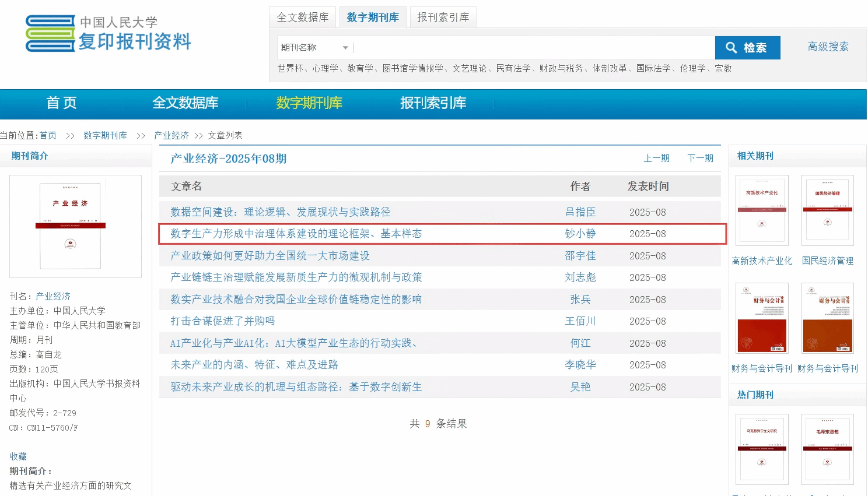Select the 报刊索引库 search tab
Image resolution: width=868 pixels, height=496 pixels.
pyautogui.click(x=443, y=17)
